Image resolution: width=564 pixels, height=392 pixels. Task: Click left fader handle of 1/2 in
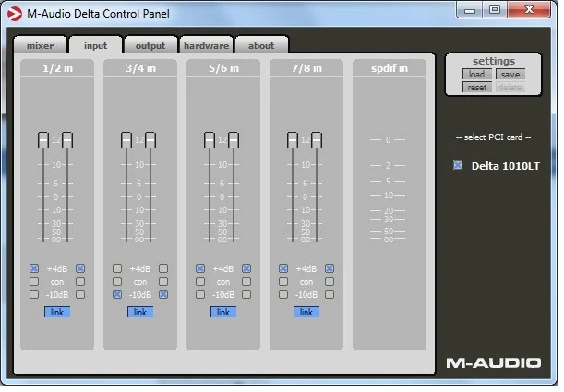[43, 140]
